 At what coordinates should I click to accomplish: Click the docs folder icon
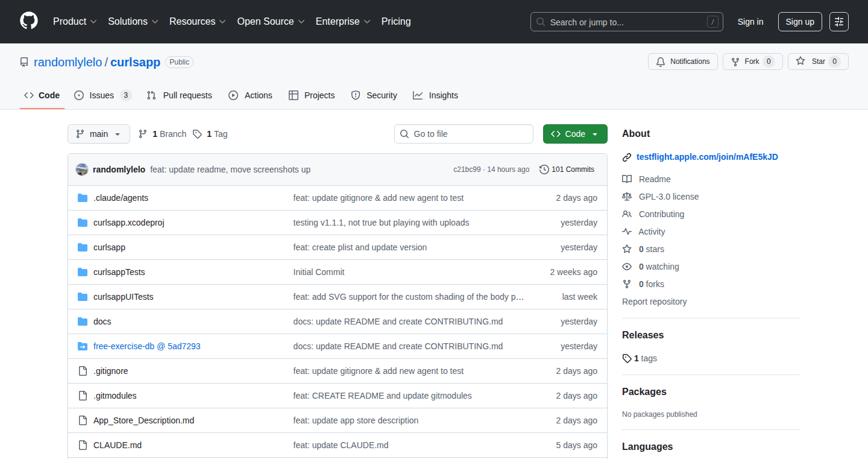point(83,321)
